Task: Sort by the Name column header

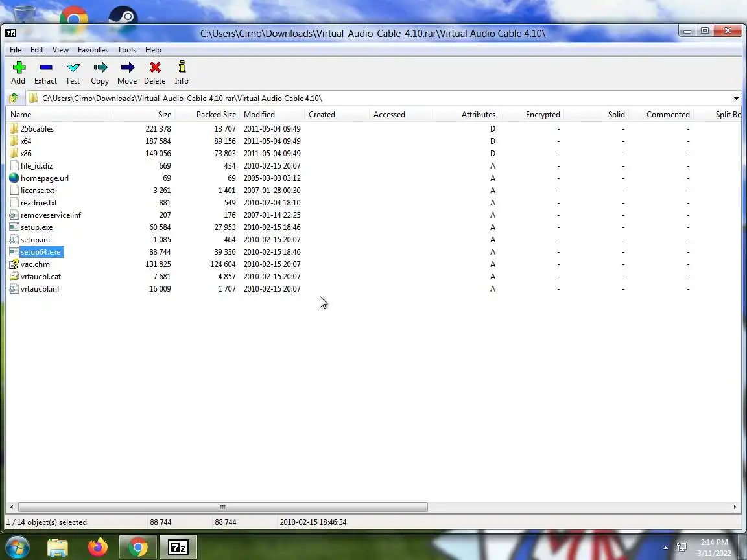Action: [58, 115]
